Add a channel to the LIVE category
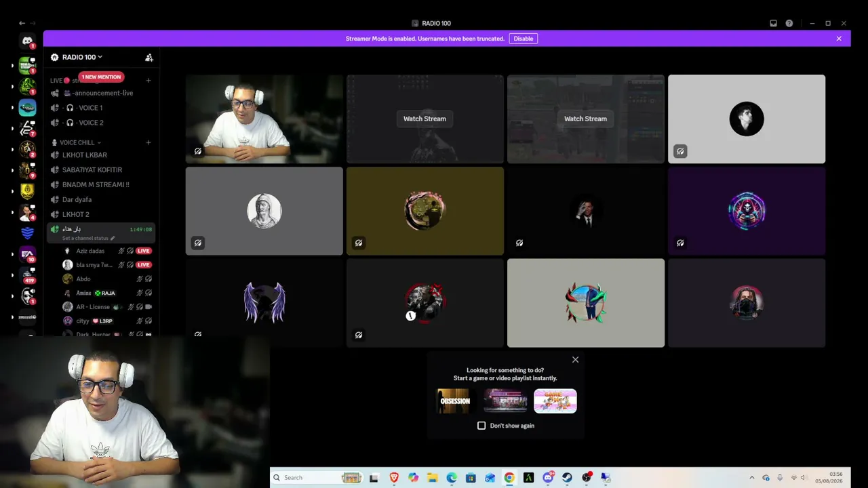 (x=149, y=81)
